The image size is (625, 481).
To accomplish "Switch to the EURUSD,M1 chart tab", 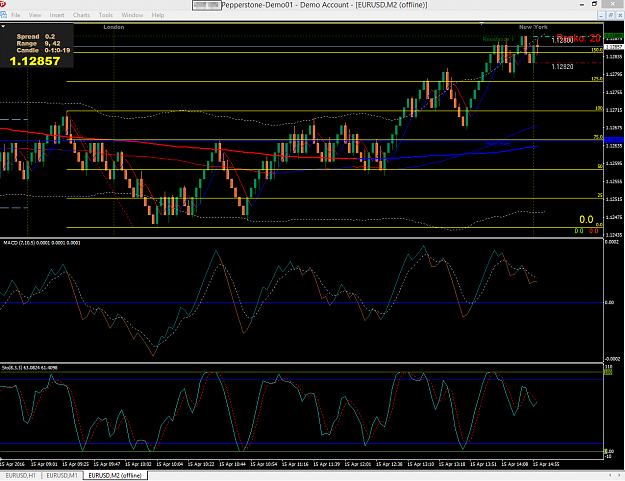I will (62, 475).
